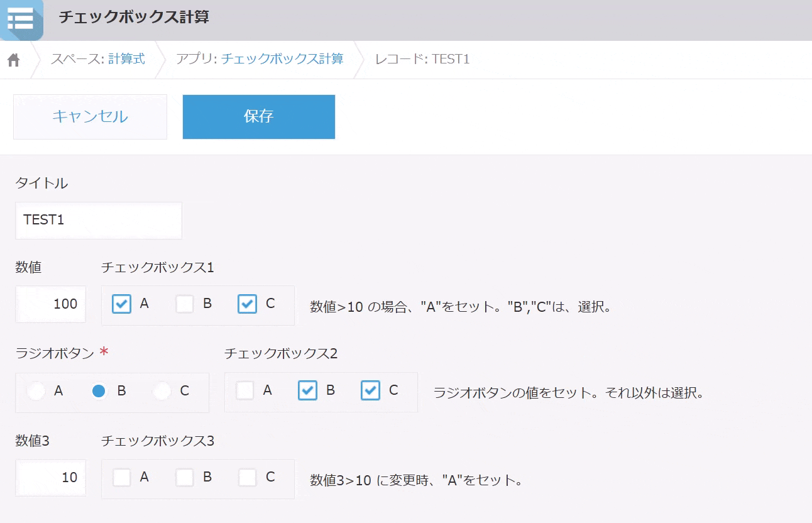Go to the home page icon
This screenshot has height=523, width=812.
14,60
